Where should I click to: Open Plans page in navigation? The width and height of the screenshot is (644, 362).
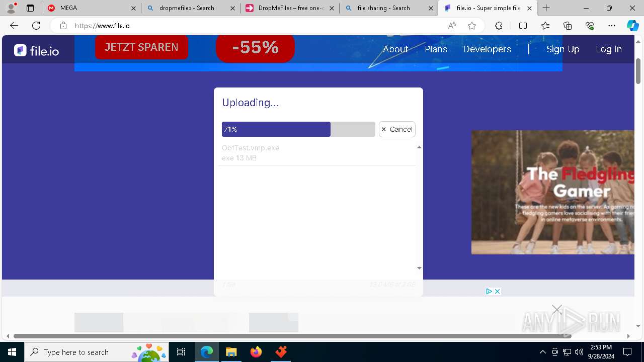click(436, 49)
